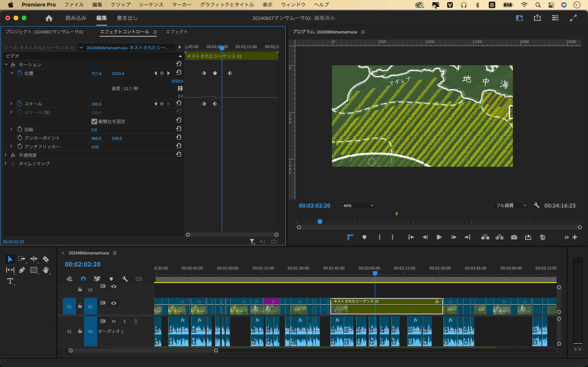The width and height of the screenshot is (588, 367).
Task: Toggle V1 track output eye icon
Action: click(x=114, y=303)
